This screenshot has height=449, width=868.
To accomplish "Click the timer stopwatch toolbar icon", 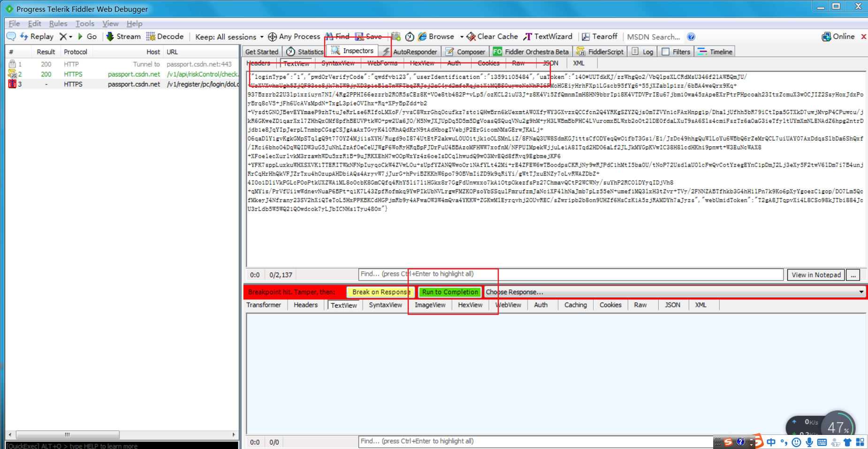I will click(410, 37).
